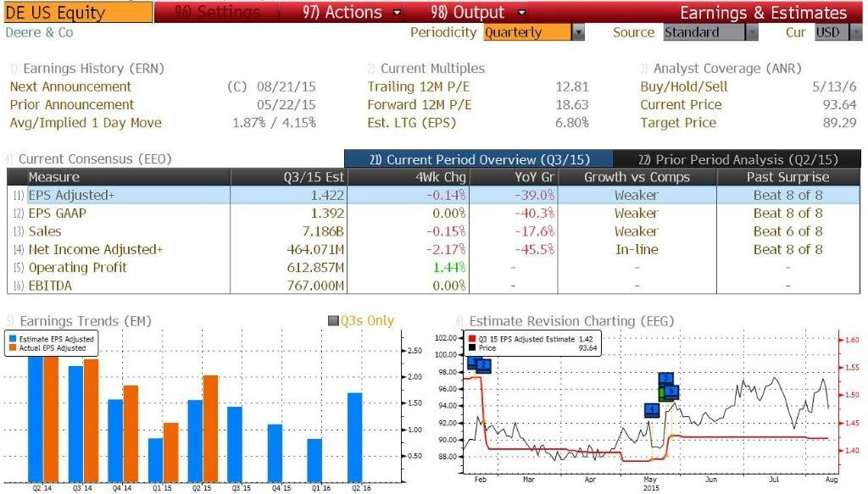The width and height of the screenshot is (868, 494).
Task: Open the Cur USD currency dropdown
Action: tap(837, 33)
